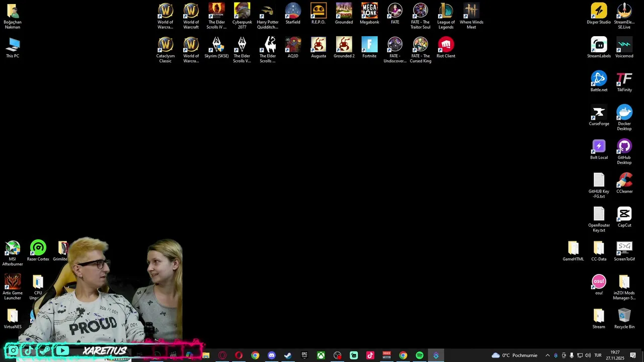Screen dimensions: 644x362
Task: Open the Cataclysm Classic desktop shortcut
Action: pos(165,50)
